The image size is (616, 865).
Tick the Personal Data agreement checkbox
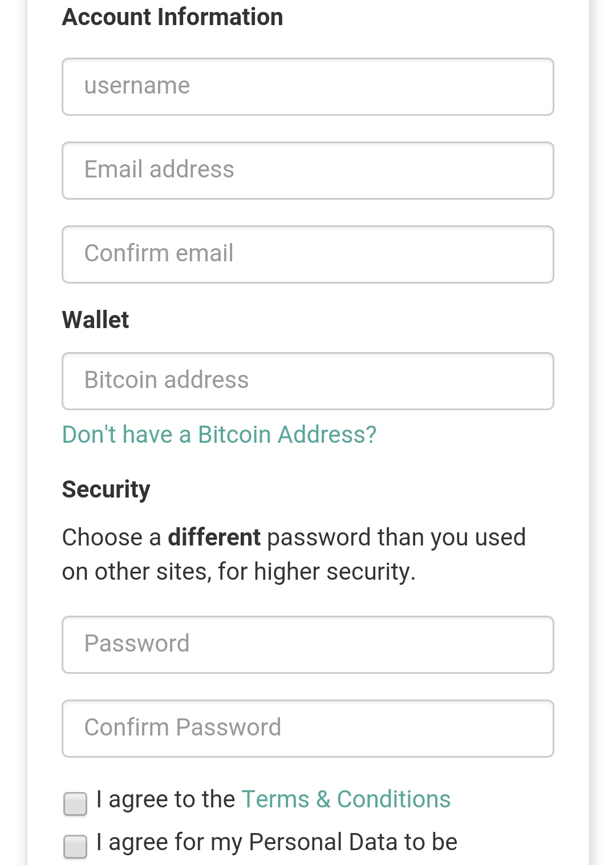75,847
